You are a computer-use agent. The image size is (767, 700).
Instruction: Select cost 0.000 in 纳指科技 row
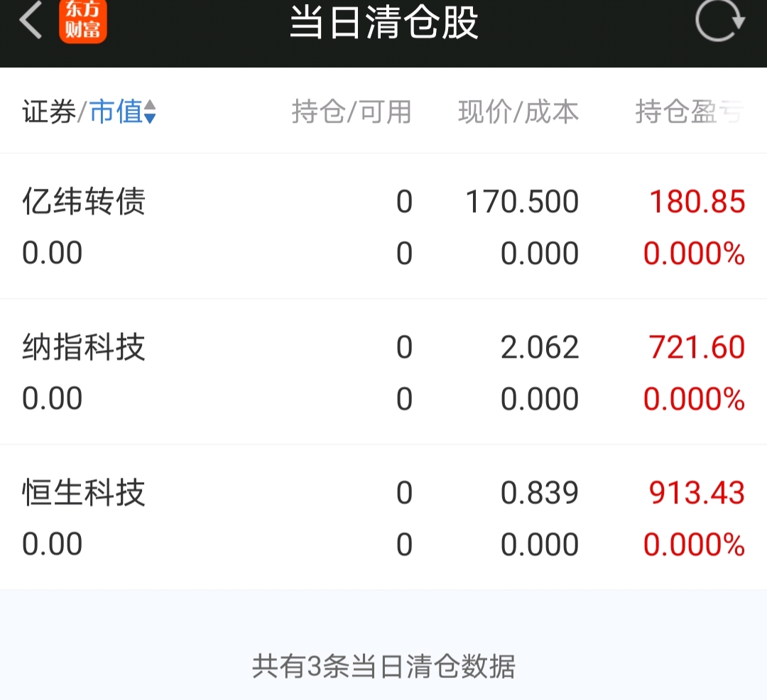[540, 399]
